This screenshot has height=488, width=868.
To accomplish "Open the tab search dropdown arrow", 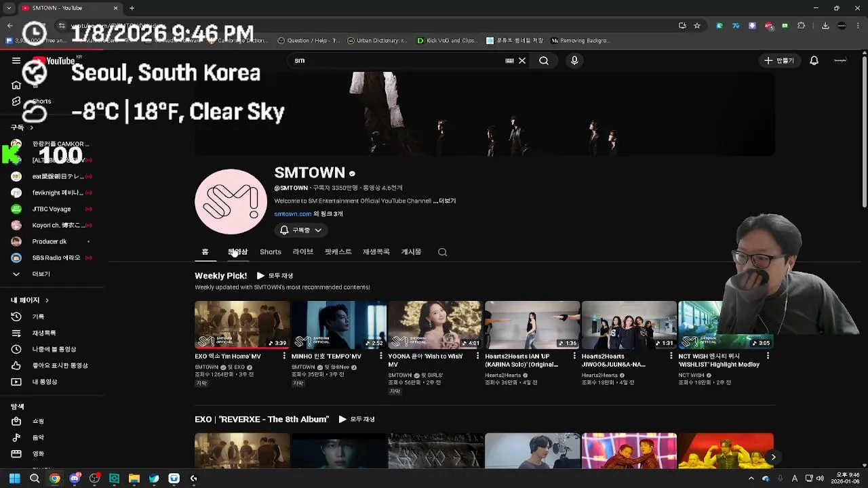I will pyautogui.click(x=9, y=8).
